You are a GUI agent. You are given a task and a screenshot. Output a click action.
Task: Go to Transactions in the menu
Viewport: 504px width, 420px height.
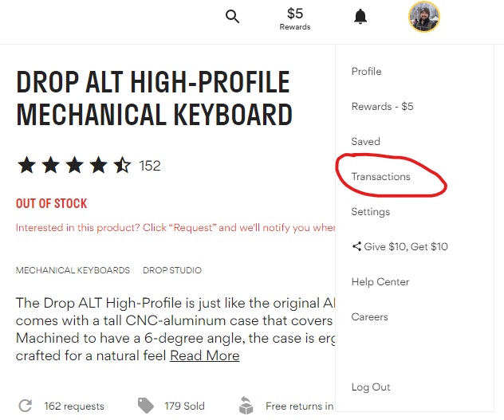pyautogui.click(x=380, y=177)
